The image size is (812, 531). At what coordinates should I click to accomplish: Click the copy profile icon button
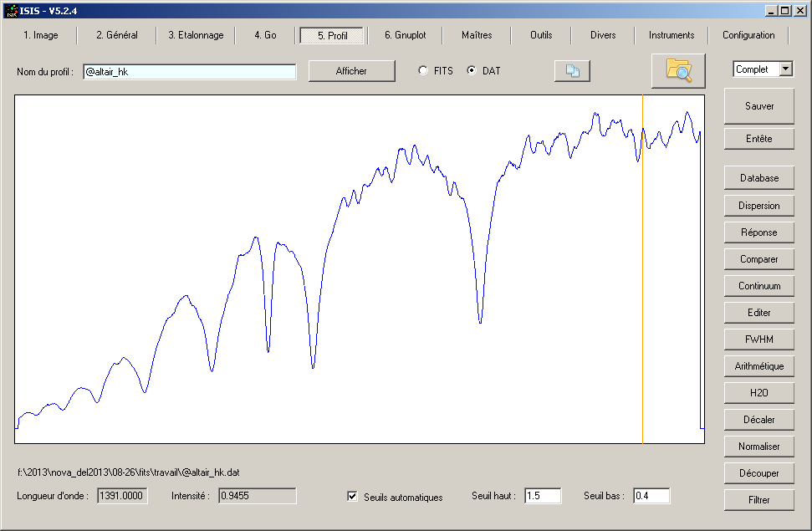[x=572, y=71]
